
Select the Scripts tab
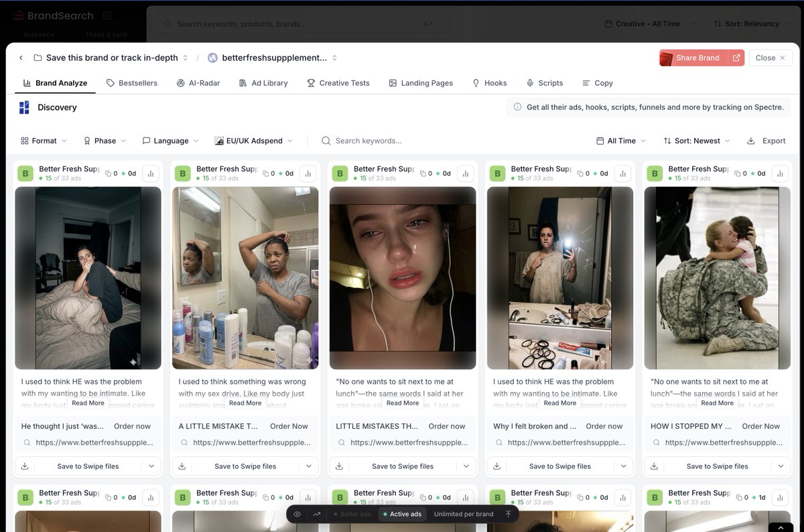coord(545,83)
